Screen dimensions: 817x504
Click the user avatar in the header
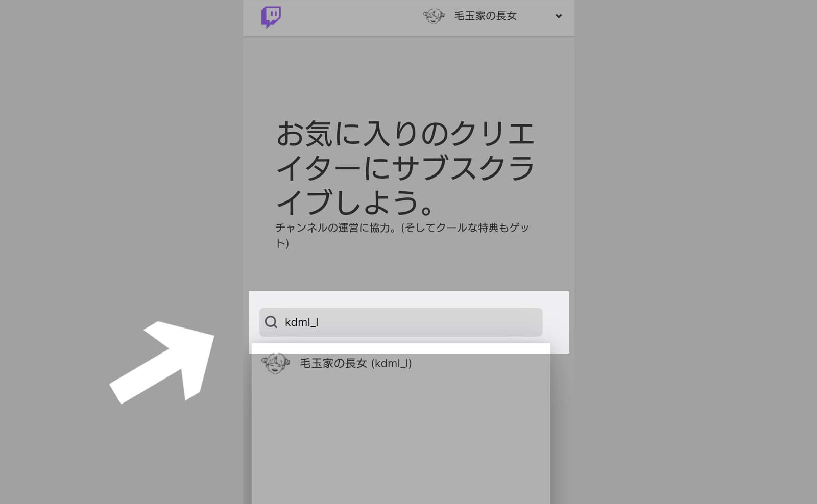pyautogui.click(x=434, y=16)
